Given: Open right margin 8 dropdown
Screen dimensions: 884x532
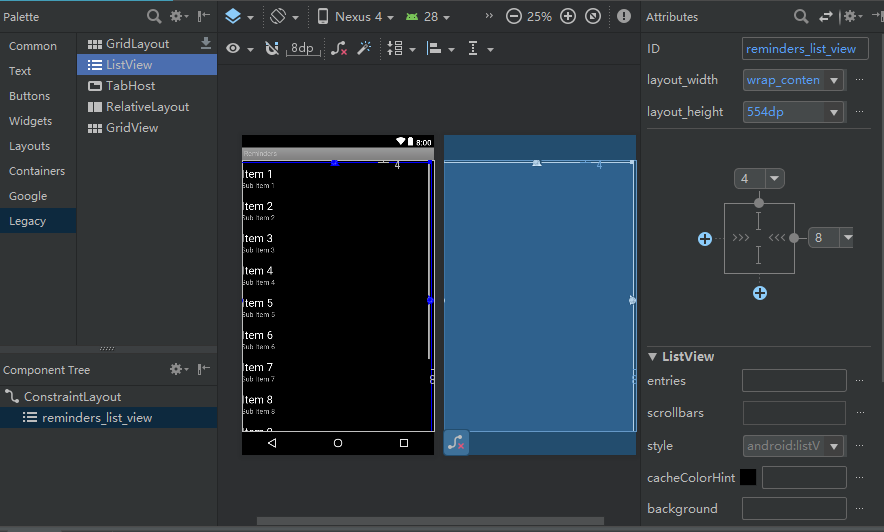Looking at the screenshot, I should [847, 238].
